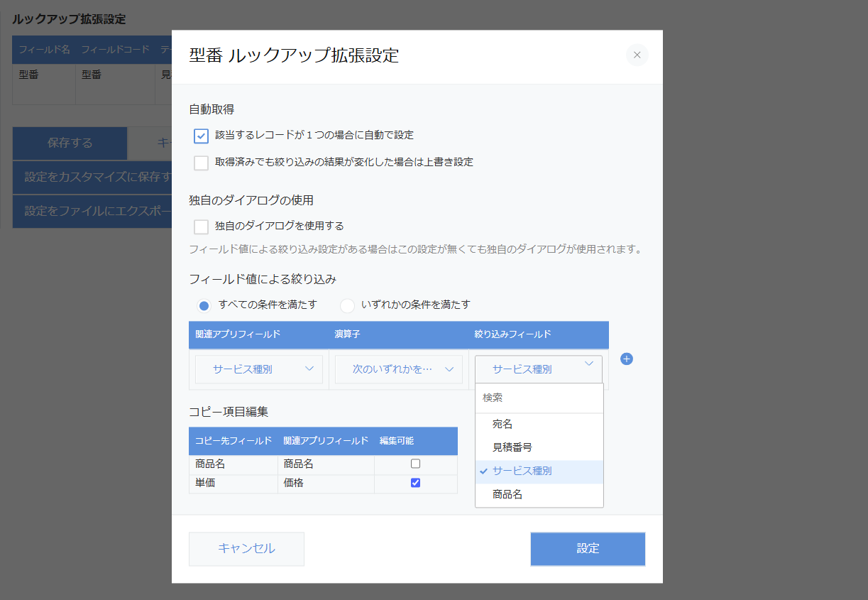Check 編集可能 box for 商品名 row
Screen dimensions: 868x600
pos(416,464)
